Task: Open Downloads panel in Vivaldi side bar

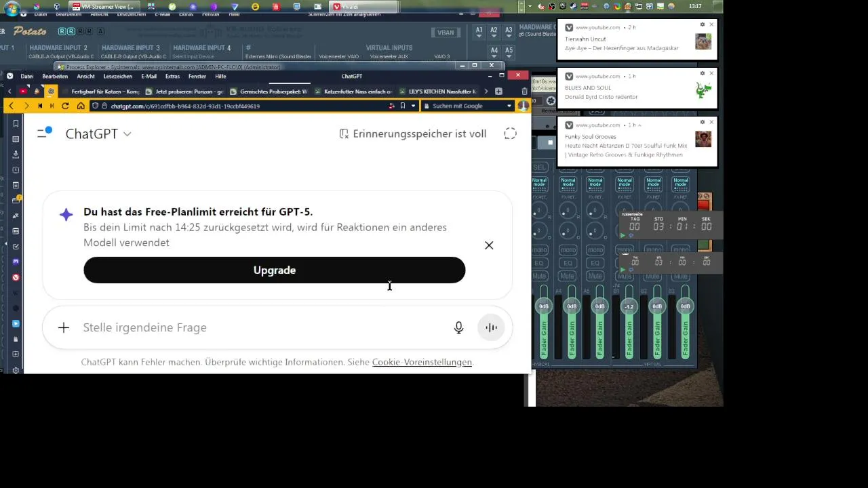Action: pyautogui.click(x=16, y=155)
